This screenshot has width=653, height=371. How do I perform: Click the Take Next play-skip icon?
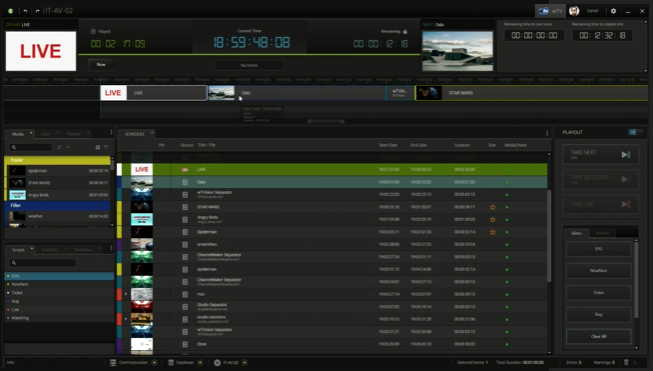[626, 154]
